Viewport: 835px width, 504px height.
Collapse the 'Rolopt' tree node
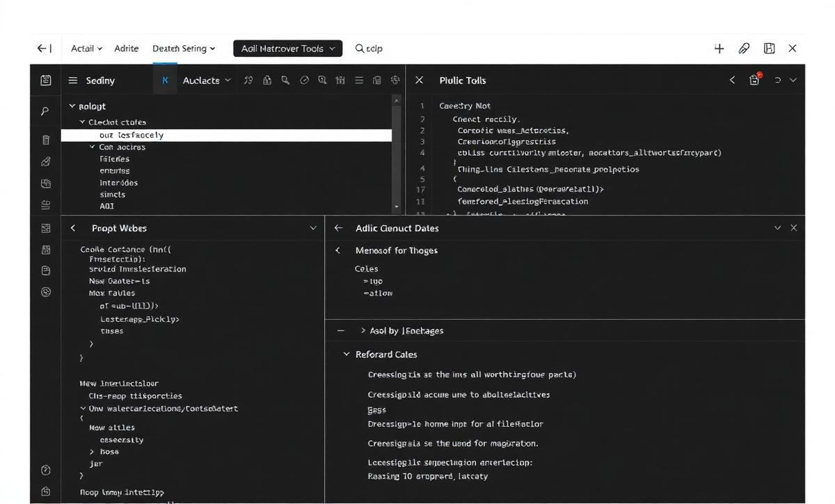[x=72, y=106]
